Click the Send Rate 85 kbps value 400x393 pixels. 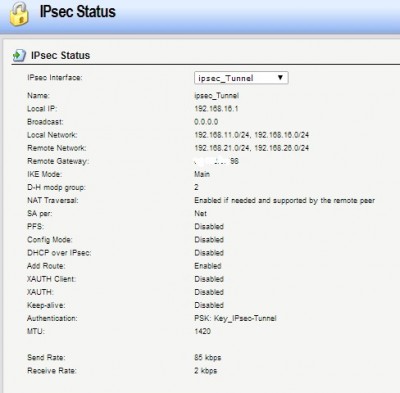208,357
